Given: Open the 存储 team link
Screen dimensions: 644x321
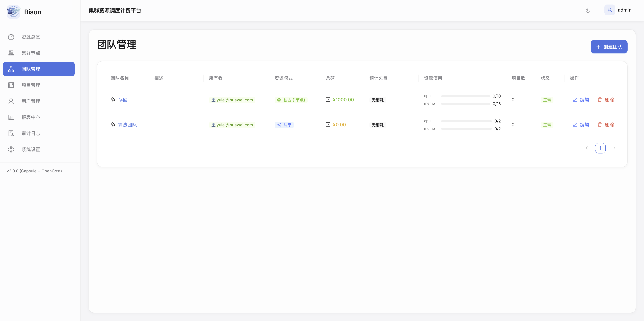Looking at the screenshot, I should (x=122, y=100).
